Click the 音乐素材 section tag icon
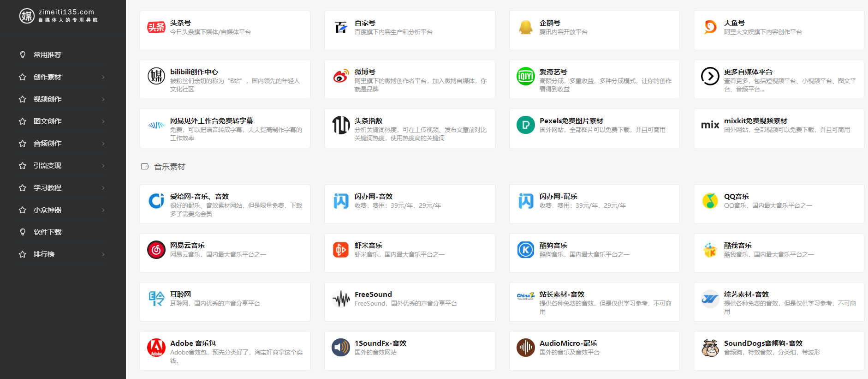The image size is (868, 379). tap(145, 167)
